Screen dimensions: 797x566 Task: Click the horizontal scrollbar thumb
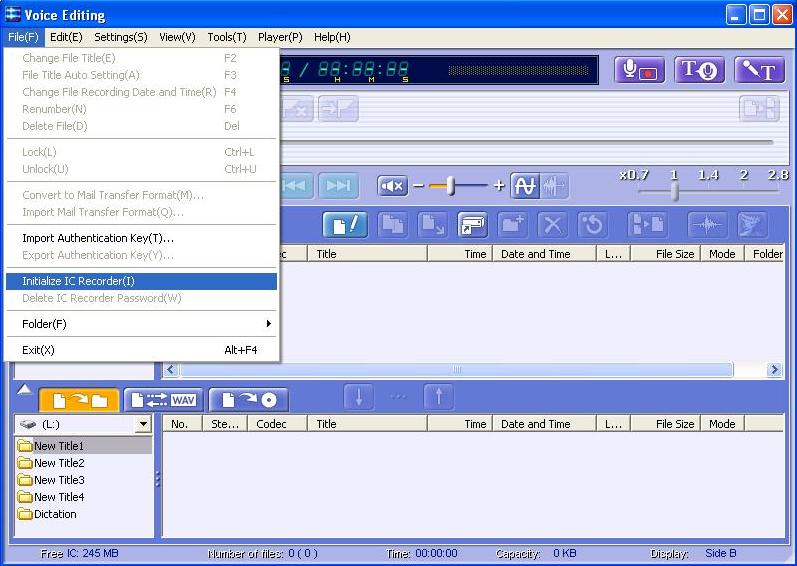tap(456, 369)
